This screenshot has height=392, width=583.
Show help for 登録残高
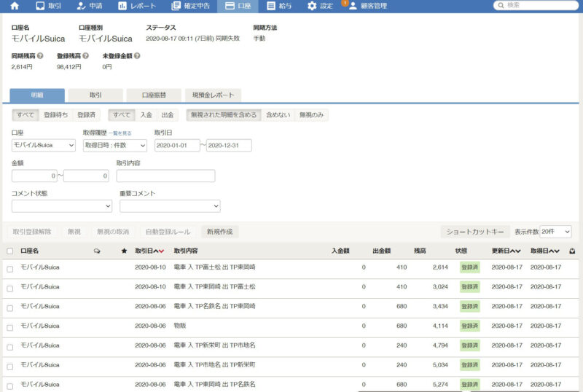click(85, 56)
